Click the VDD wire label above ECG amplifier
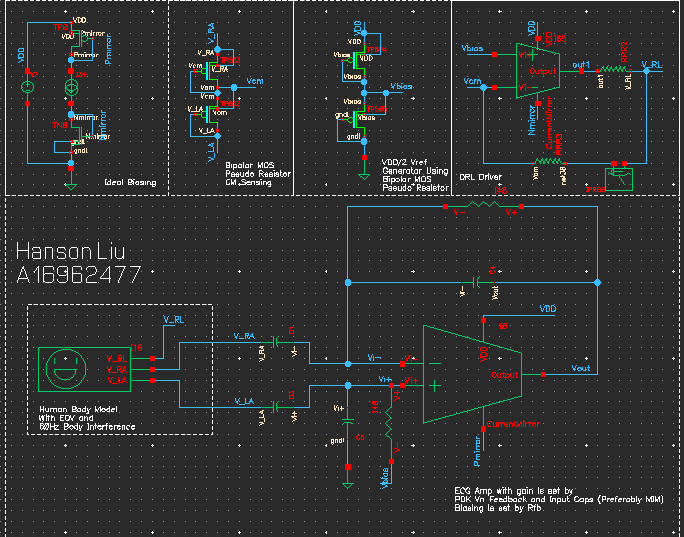Image resolution: width=684 pixels, height=537 pixels. click(x=548, y=309)
